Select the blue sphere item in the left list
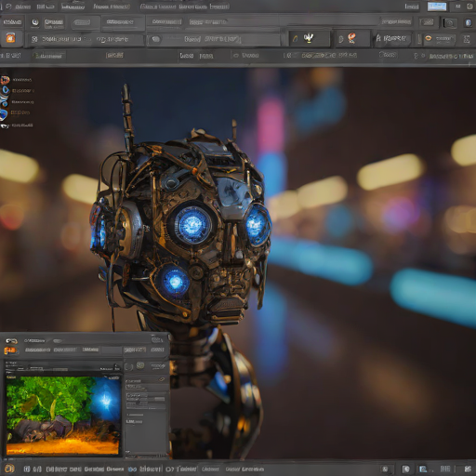This screenshot has width=476, height=476. [3, 114]
